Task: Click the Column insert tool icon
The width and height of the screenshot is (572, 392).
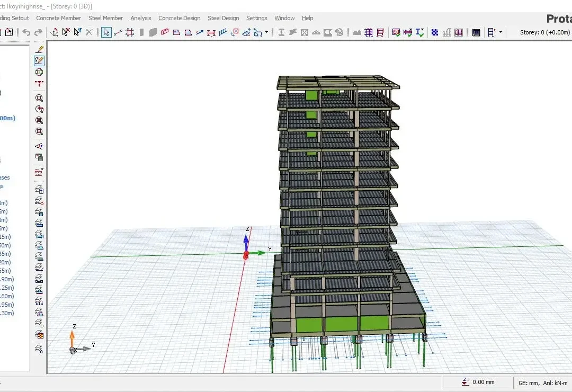Action: [141, 32]
